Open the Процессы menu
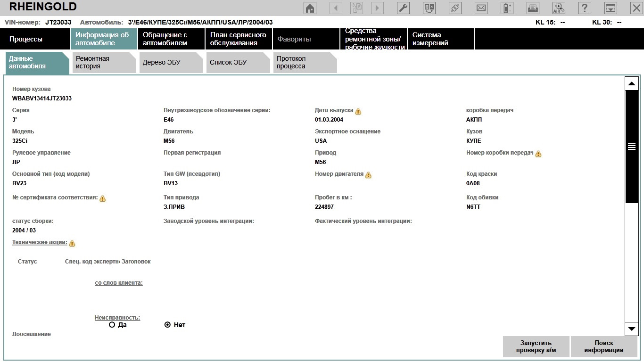 pyautogui.click(x=36, y=39)
